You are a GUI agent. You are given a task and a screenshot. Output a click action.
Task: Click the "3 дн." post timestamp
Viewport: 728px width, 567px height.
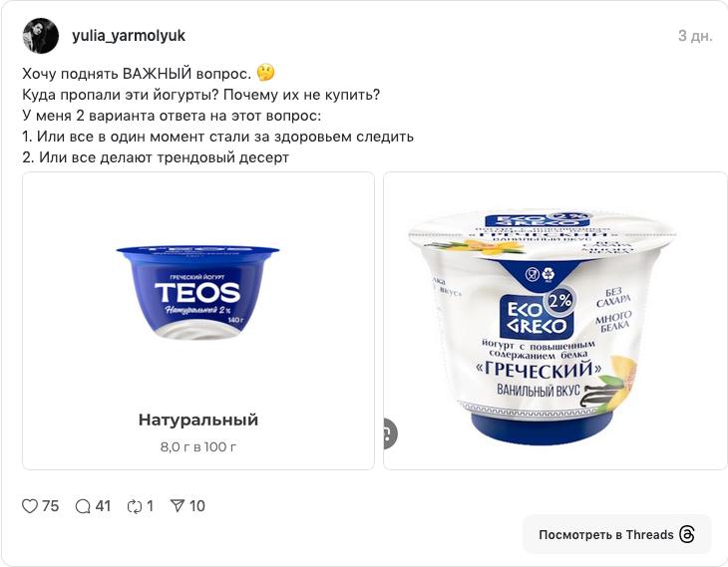click(695, 36)
